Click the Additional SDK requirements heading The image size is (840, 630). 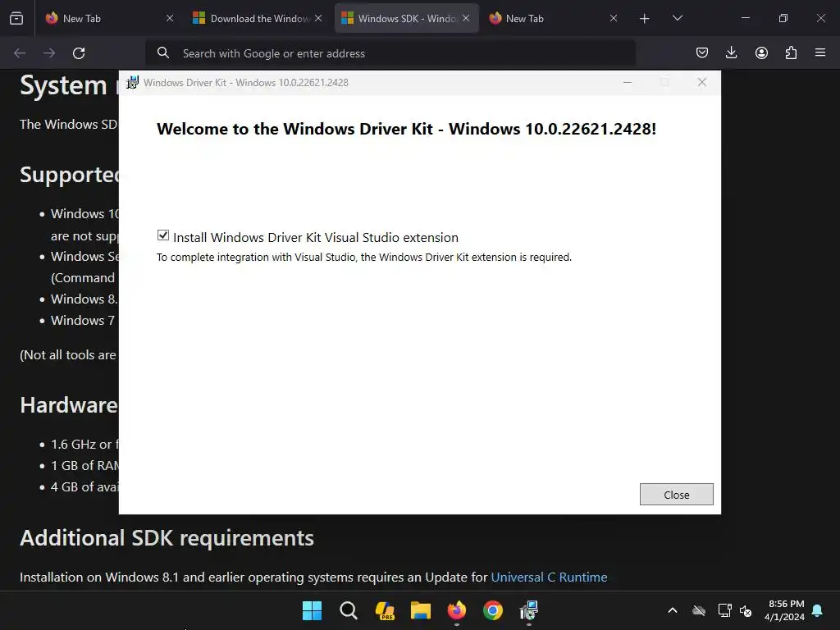pyautogui.click(x=167, y=538)
